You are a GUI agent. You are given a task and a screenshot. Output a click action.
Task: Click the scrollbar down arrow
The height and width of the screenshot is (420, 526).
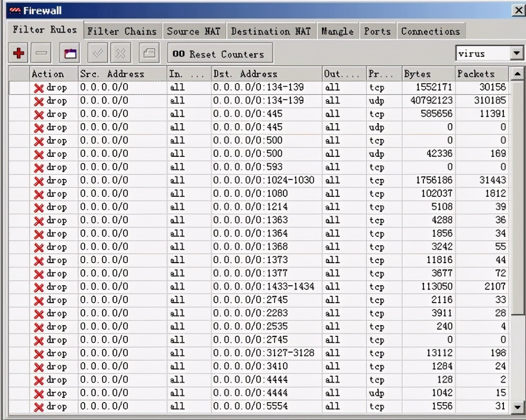click(517, 407)
